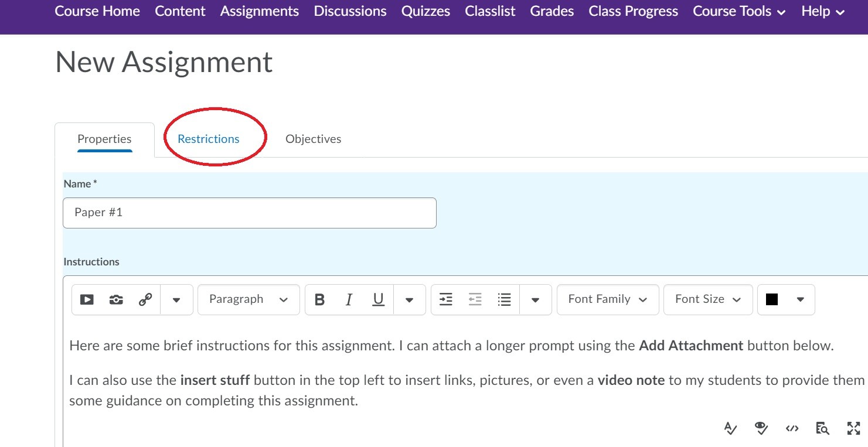
Task: Open the Insert Stuff tool
Action: tap(87, 299)
